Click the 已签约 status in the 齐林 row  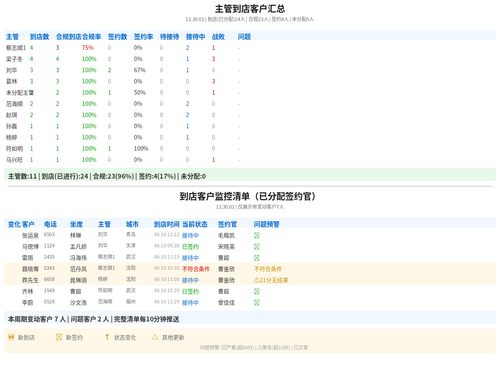pyautogui.click(x=190, y=291)
